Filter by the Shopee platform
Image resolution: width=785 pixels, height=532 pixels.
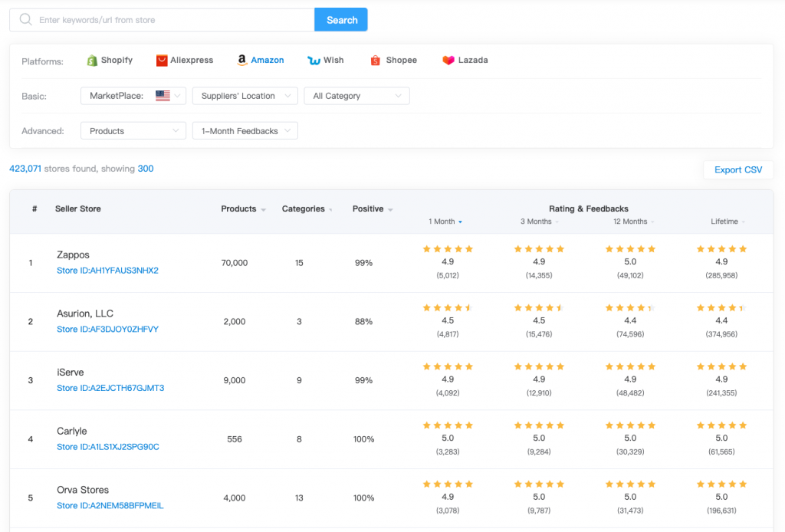pyautogui.click(x=392, y=60)
